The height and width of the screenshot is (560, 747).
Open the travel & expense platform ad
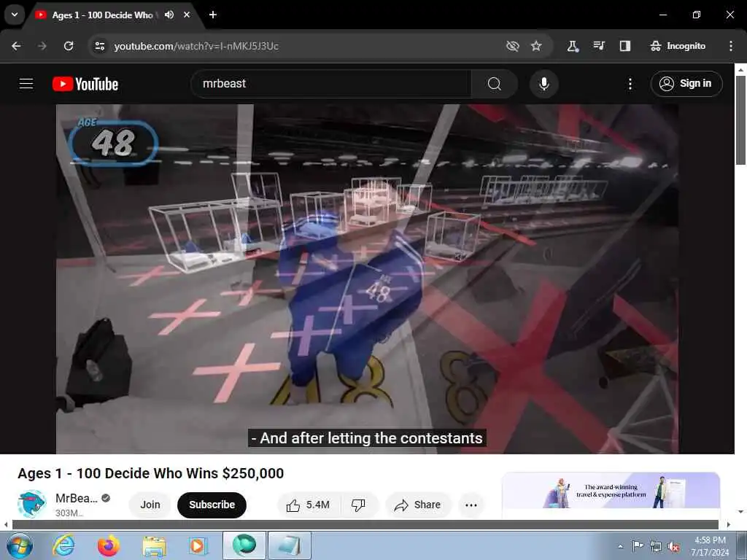click(611, 491)
